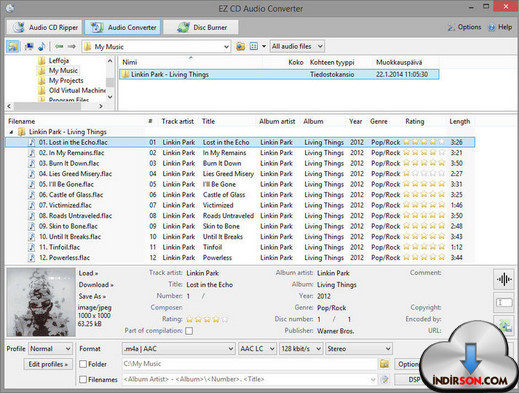Set star rating on In My Remains row
Image resolution: width=519 pixels, height=393 pixels.
(424, 153)
